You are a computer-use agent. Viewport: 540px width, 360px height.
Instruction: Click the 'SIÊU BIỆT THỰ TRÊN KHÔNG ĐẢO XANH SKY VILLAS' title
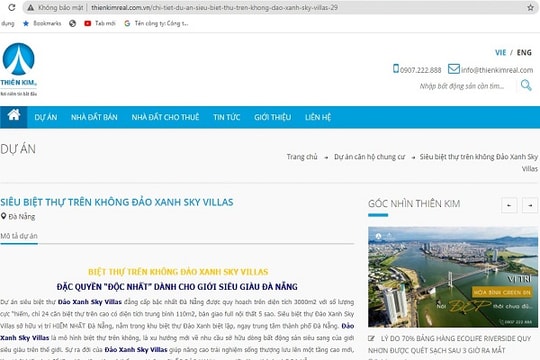pos(117,202)
